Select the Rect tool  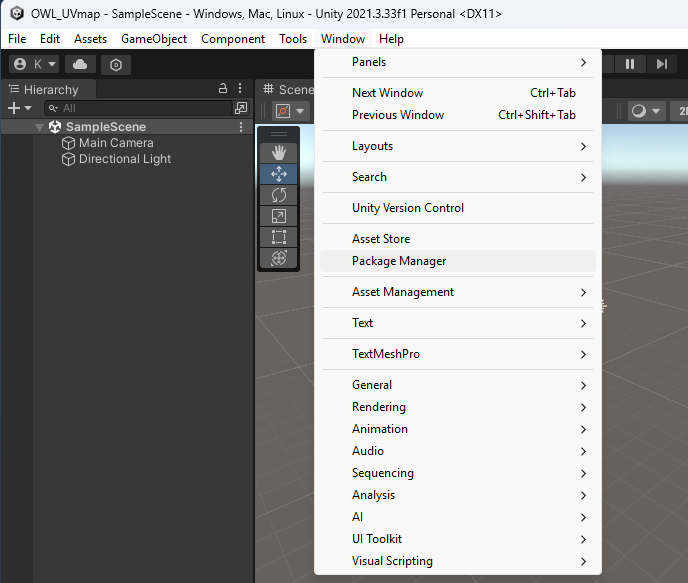tap(279, 237)
